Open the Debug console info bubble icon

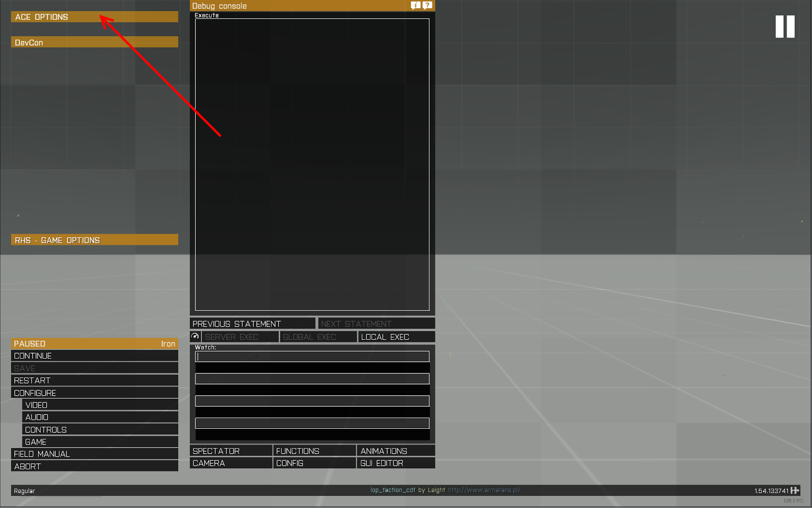(416, 6)
